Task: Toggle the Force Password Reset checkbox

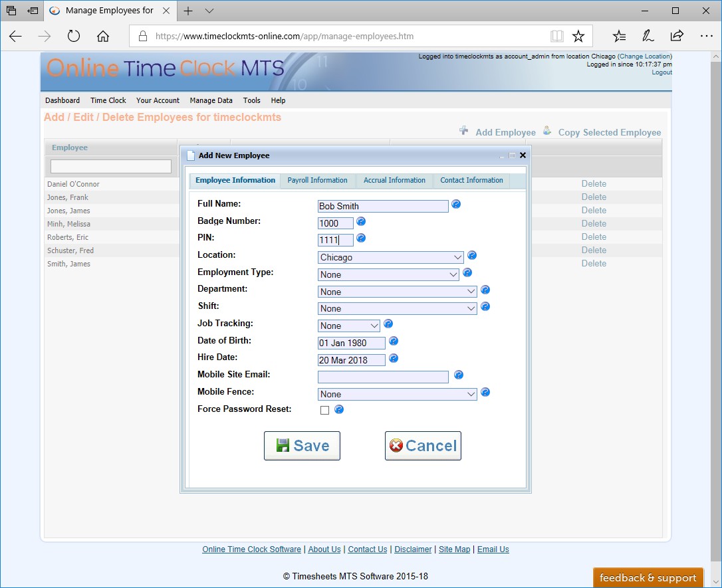Action: pyautogui.click(x=324, y=410)
